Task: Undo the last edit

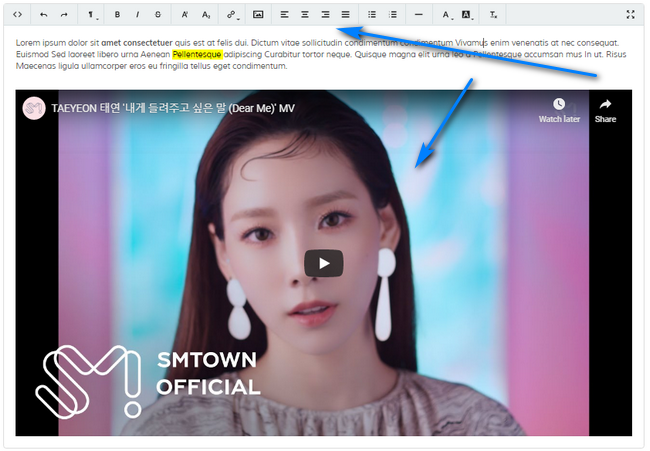Action: click(44, 15)
